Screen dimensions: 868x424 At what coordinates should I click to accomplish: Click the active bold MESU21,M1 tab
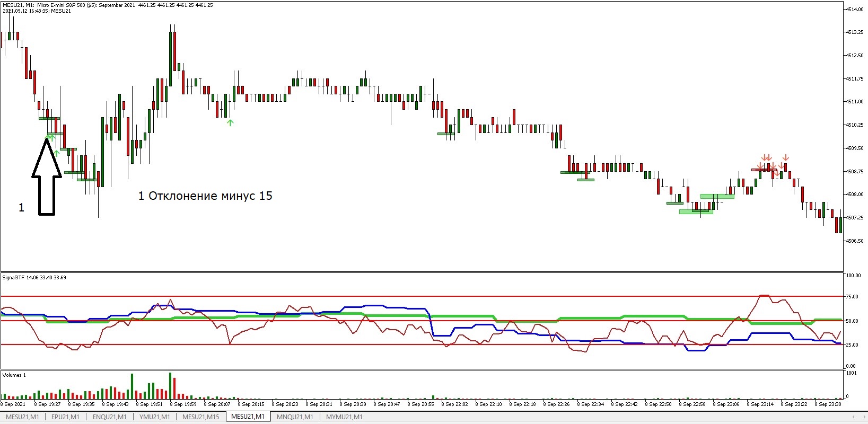[248, 417]
